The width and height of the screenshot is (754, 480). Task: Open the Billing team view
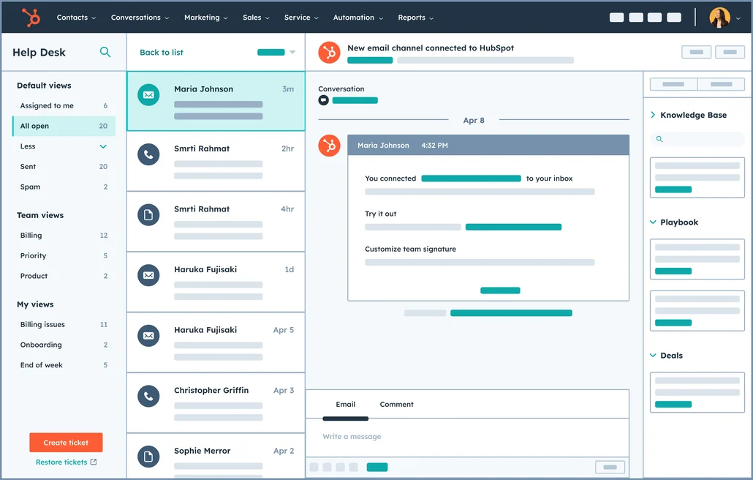click(x=64, y=235)
